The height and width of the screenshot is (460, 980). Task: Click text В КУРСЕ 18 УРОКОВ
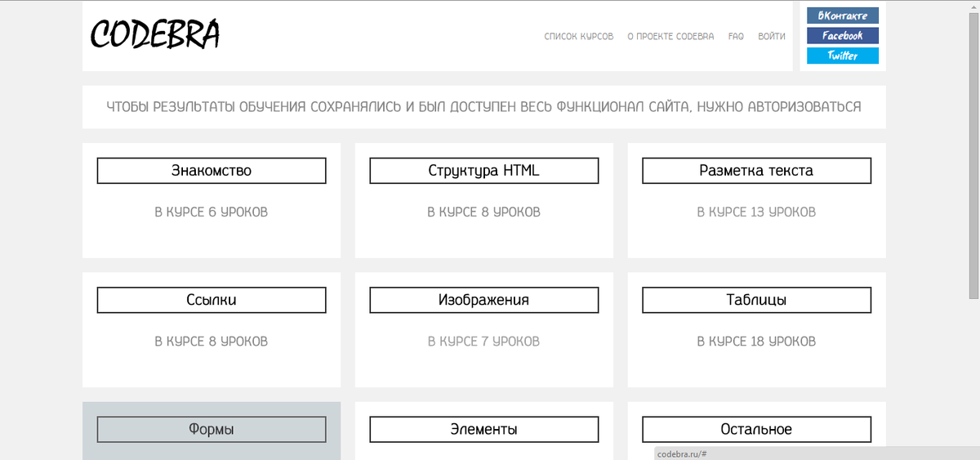tap(756, 342)
